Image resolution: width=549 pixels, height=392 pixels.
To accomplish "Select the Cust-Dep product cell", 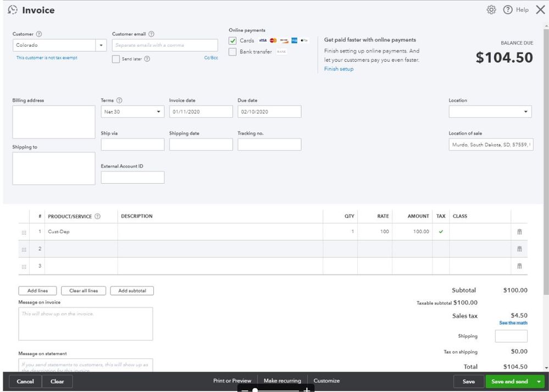I will coord(81,231).
